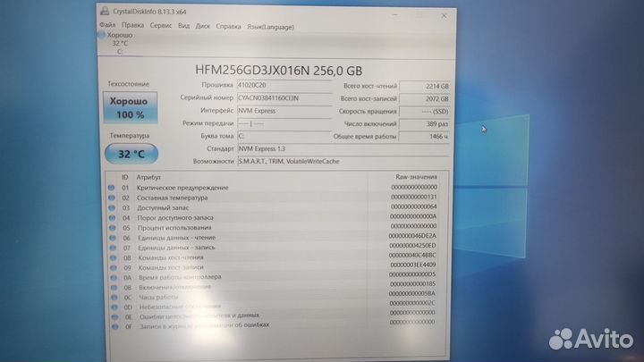Click raw value 00000040C4BBC
This screenshot has width=644, height=362.
pyautogui.click(x=412, y=256)
